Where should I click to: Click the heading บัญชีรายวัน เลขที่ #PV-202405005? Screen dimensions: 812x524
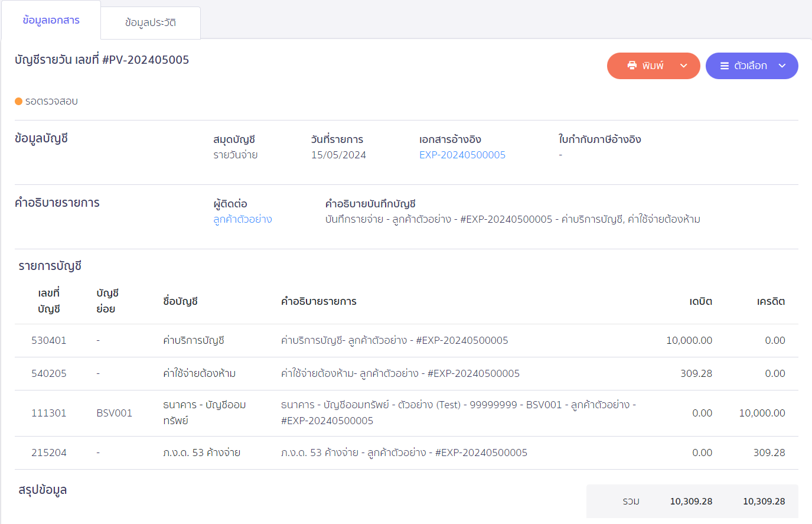[x=102, y=60]
